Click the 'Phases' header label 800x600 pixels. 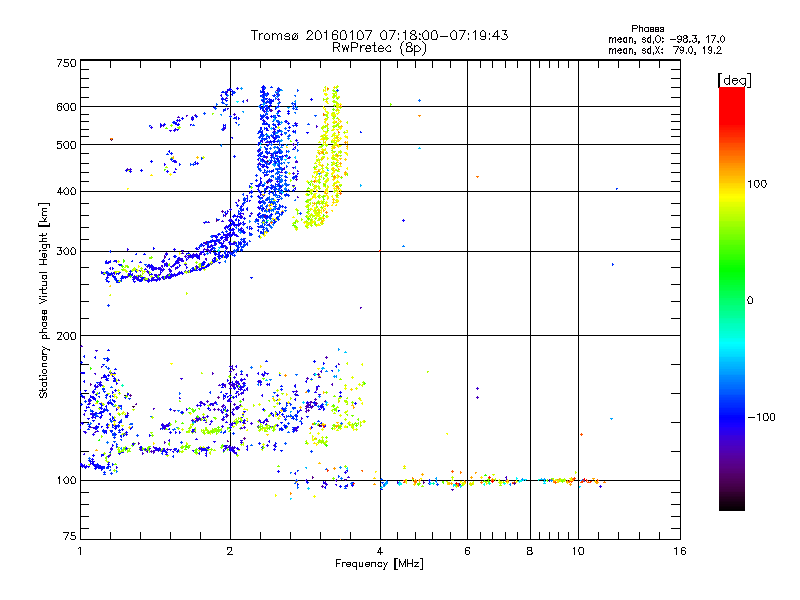point(647,29)
